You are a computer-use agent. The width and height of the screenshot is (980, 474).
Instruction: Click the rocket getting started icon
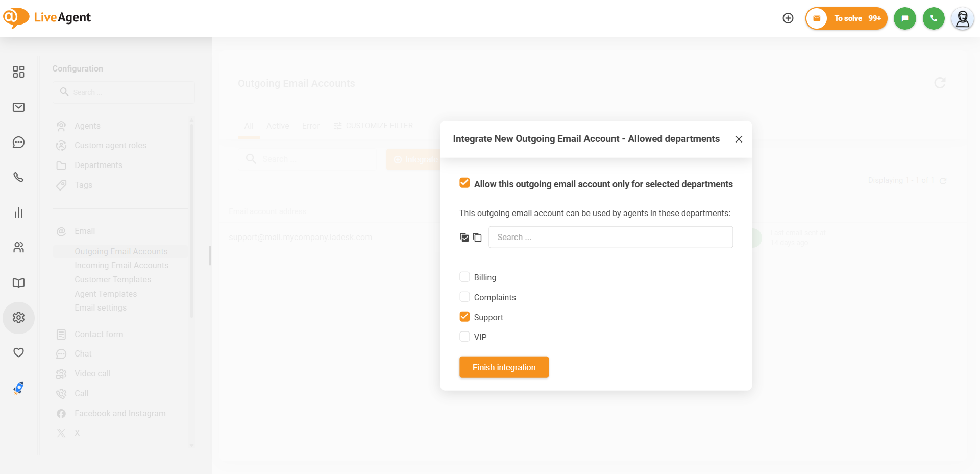click(x=18, y=388)
